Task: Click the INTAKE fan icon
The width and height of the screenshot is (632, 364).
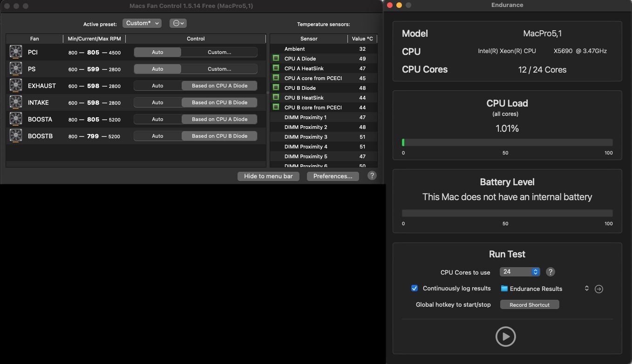Action: [x=16, y=102]
